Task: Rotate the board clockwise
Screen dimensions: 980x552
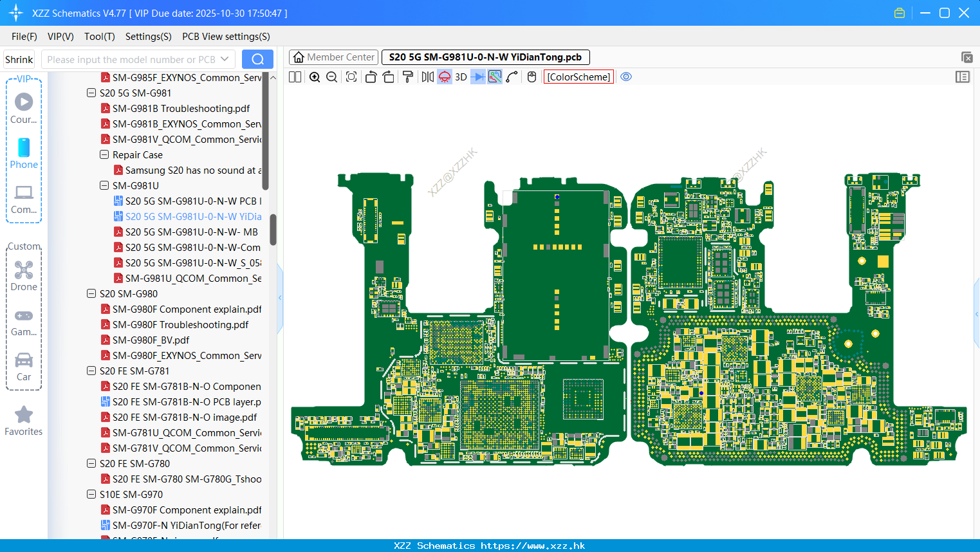Action: click(x=389, y=77)
